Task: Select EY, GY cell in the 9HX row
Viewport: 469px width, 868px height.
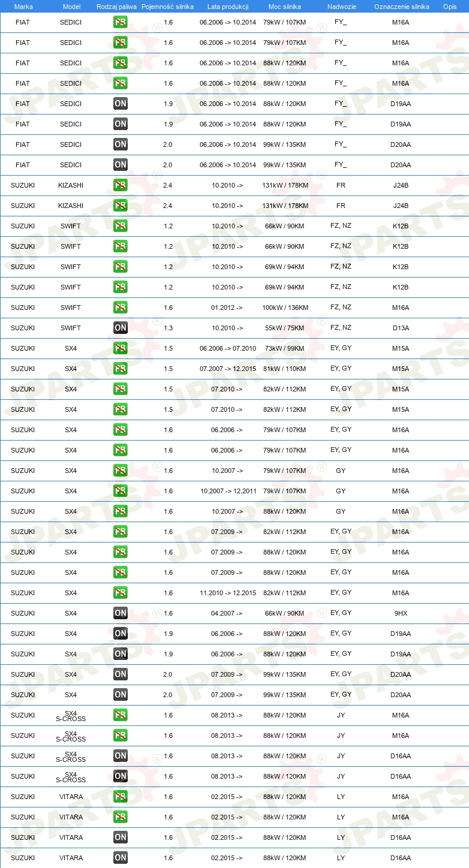Action: pyautogui.click(x=341, y=613)
